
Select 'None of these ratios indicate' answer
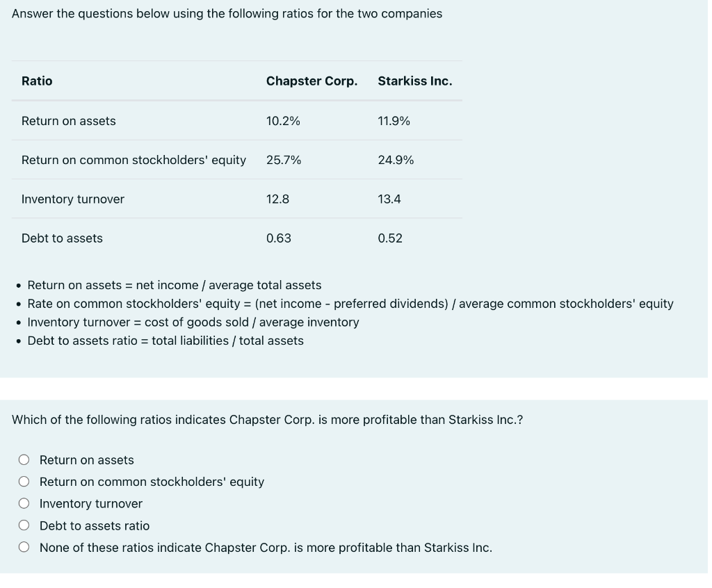[x=24, y=547]
